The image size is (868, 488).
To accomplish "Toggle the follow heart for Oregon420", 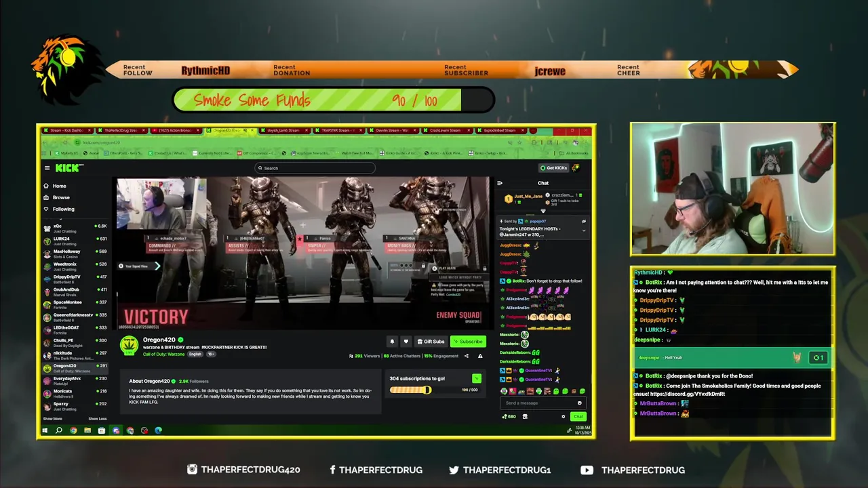I will pos(406,342).
